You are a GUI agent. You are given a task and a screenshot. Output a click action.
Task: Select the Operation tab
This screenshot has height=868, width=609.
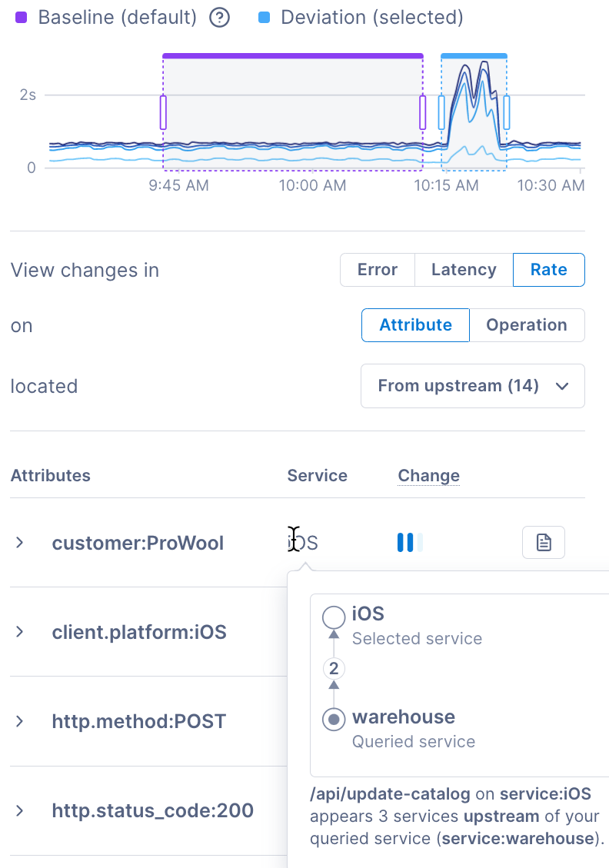coord(527,325)
